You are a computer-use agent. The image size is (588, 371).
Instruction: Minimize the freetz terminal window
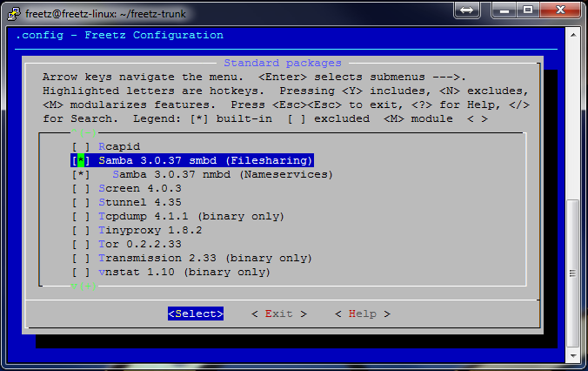coord(502,9)
